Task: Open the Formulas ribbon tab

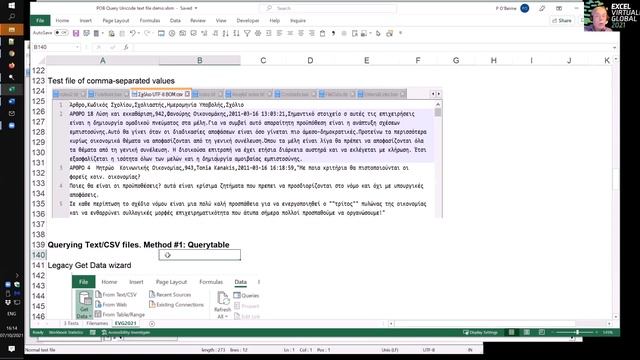Action: coord(150,20)
